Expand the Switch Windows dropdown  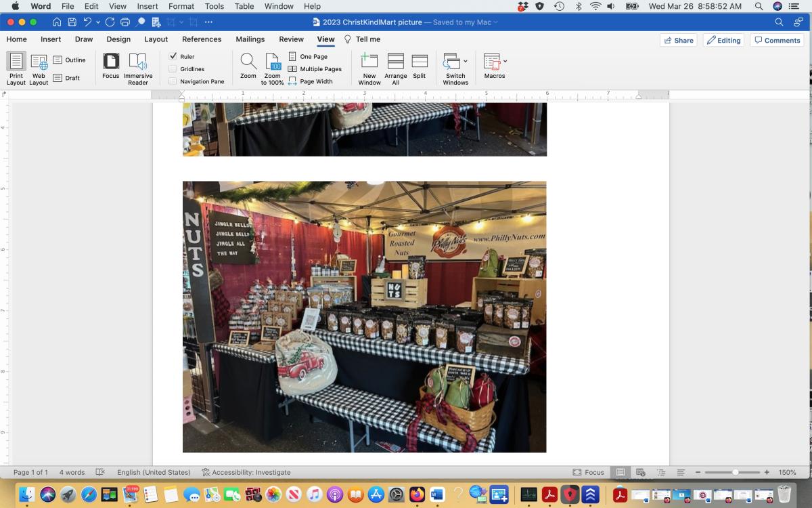click(x=466, y=61)
